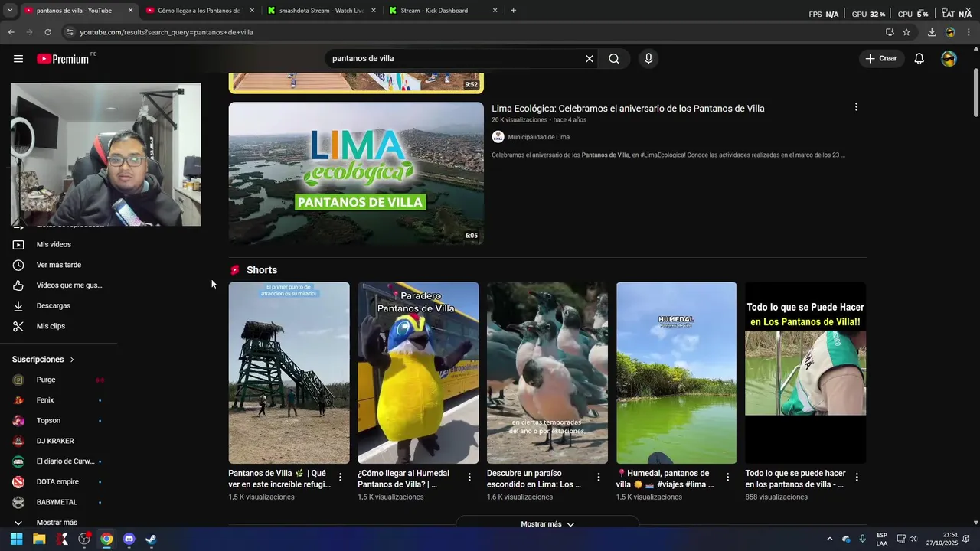Open the wooden watchtower short thumbnail
This screenshot has width=980, height=551.
click(x=289, y=373)
